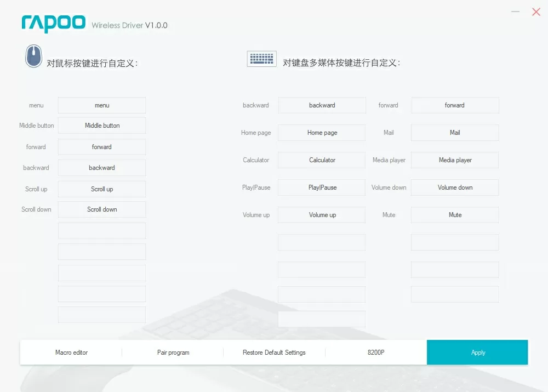Open the mouse menu button assignment field
Image resolution: width=548 pixels, height=392 pixels.
[x=102, y=105]
